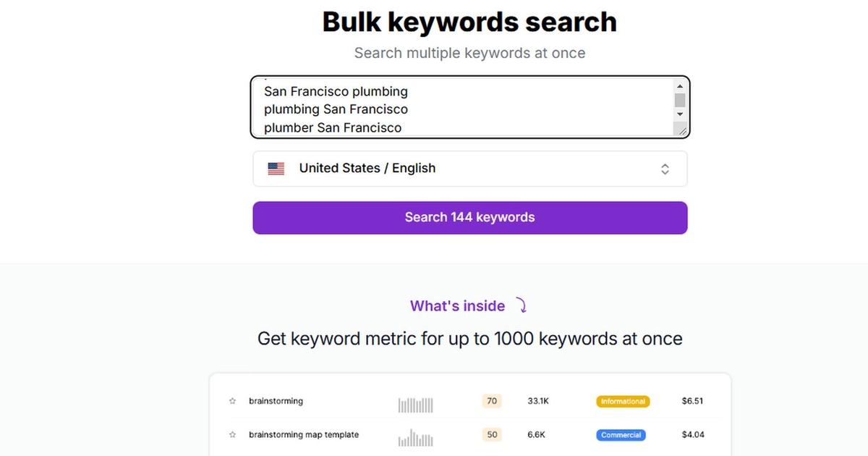Screen dimensions: 868x456
Task: Open the United States / English dropdown
Action: (470, 168)
